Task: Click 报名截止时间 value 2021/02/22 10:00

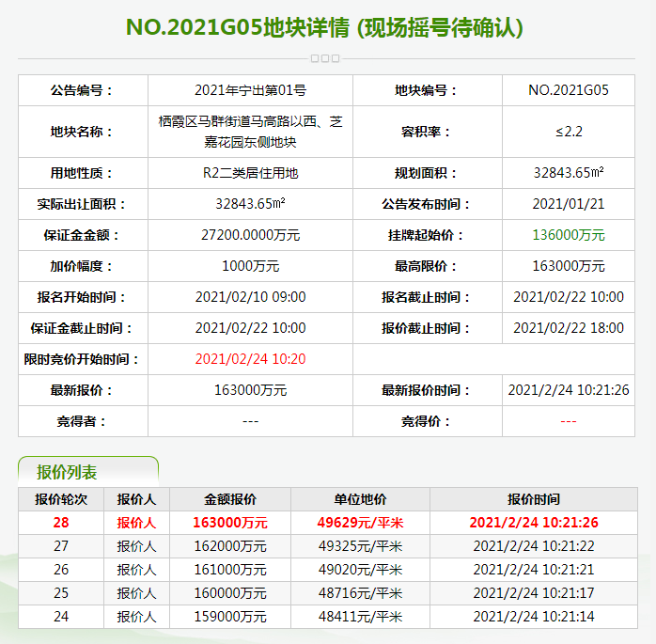Action: [x=569, y=297]
